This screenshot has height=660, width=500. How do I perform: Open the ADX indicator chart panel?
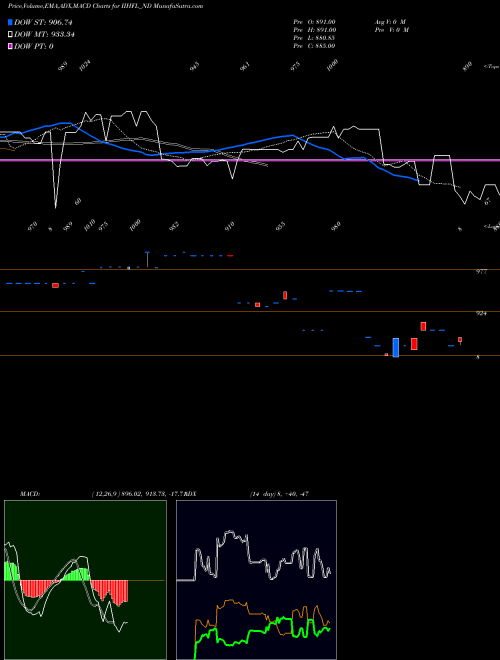pos(257,580)
